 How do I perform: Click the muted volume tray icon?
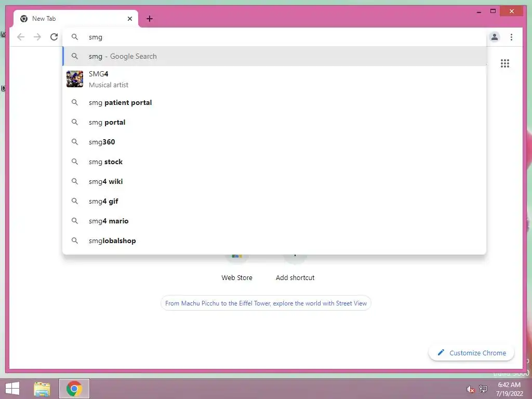coord(470,389)
